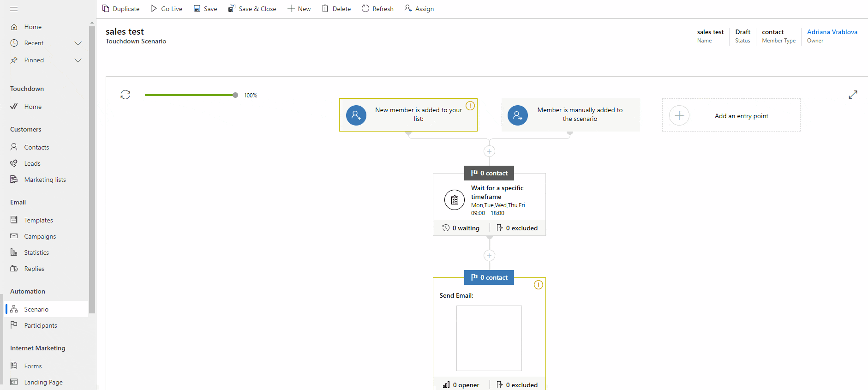
Task: Click the hamburger menu icon
Action: [14, 9]
